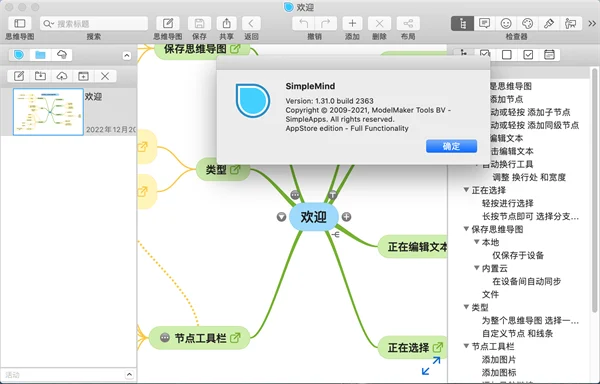Toggle the mind map sidebar panel icon

pyautogui.click(x=20, y=24)
